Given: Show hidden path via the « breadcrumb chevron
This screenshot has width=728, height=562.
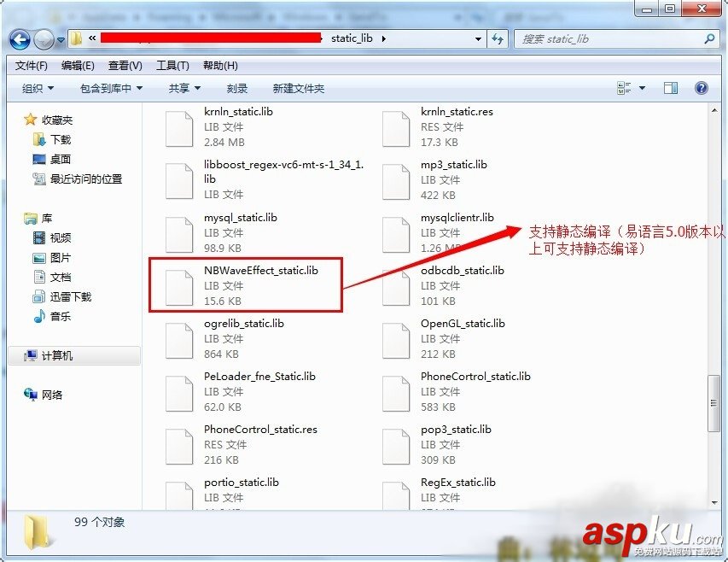Looking at the screenshot, I should [x=92, y=38].
